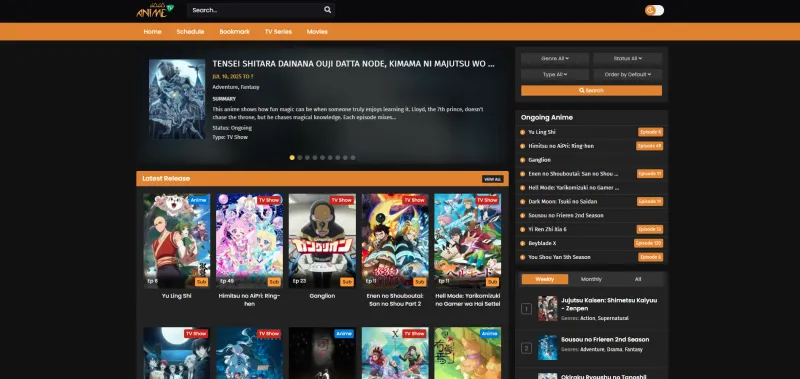
Task: Open the Episode 120 badge for Beyblade X
Action: point(649,243)
